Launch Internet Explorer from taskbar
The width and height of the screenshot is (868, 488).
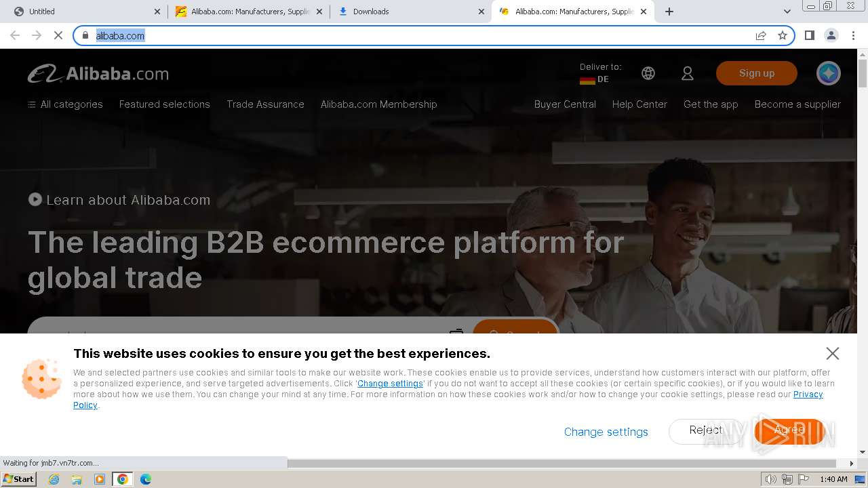click(54, 479)
